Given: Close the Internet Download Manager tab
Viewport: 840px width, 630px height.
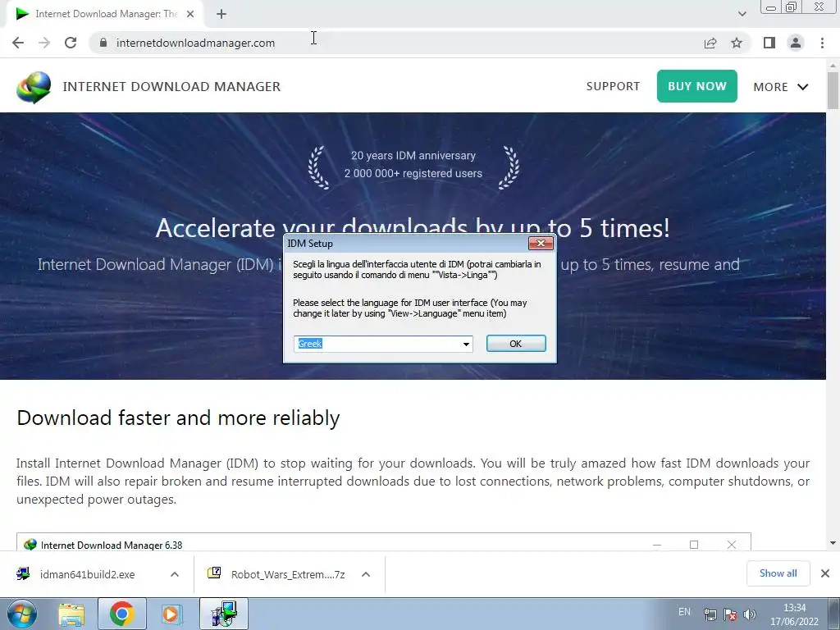Looking at the screenshot, I should (x=190, y=14).
